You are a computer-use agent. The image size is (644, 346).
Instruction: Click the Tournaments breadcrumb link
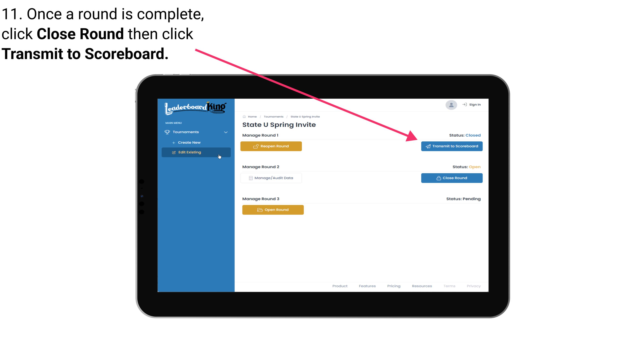(x=273, y=116)
